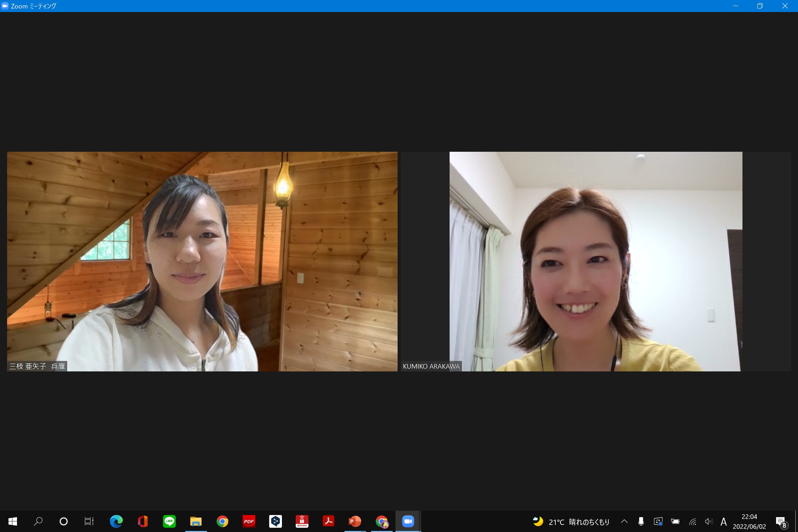Open weather widget moon icon

point(538,521)
